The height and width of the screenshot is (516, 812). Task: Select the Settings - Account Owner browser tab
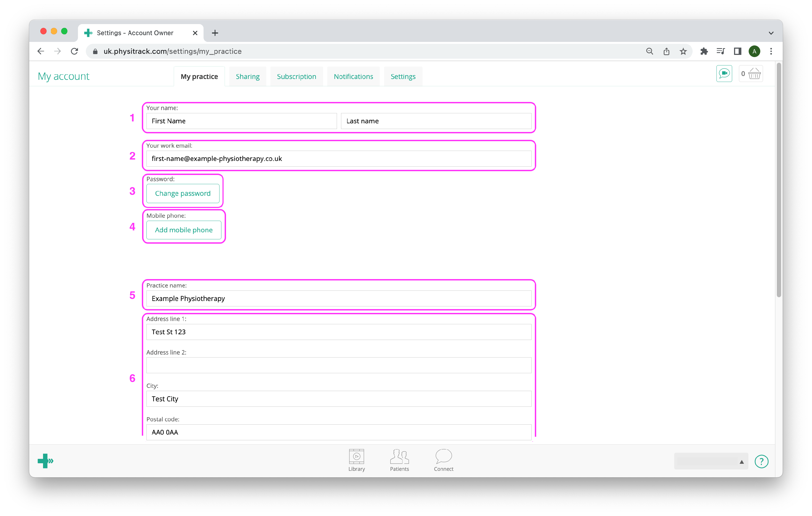point(140,33)
